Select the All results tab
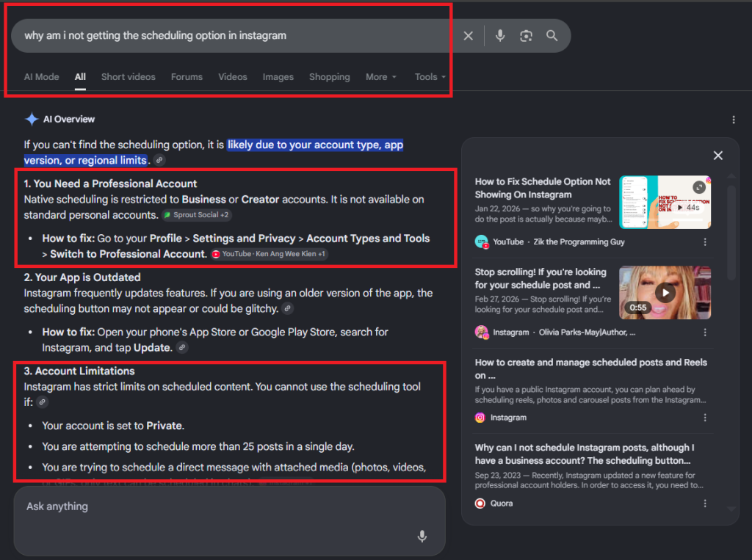The width and height of the screenshot is (752, 560). point(80,77)
